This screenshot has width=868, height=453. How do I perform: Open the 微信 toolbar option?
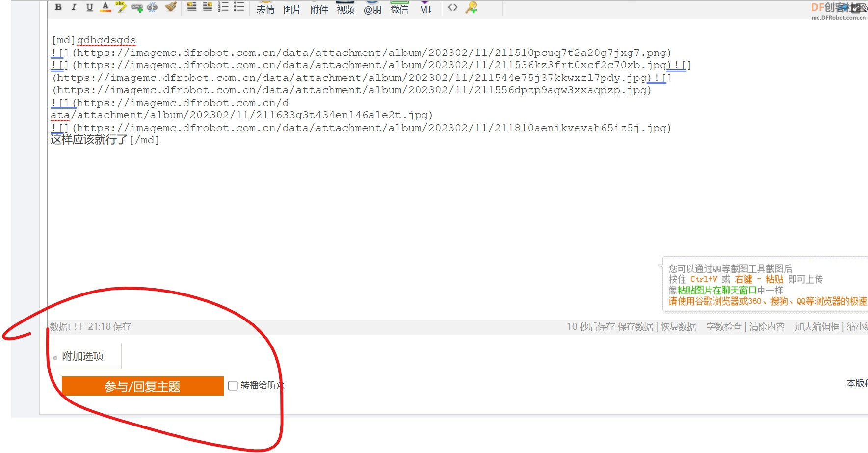(x=399, y=9)
